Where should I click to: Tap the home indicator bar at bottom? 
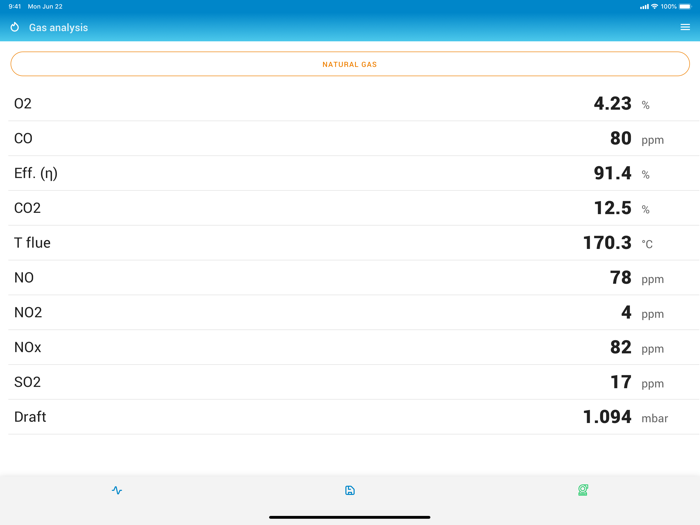[350, 517]
